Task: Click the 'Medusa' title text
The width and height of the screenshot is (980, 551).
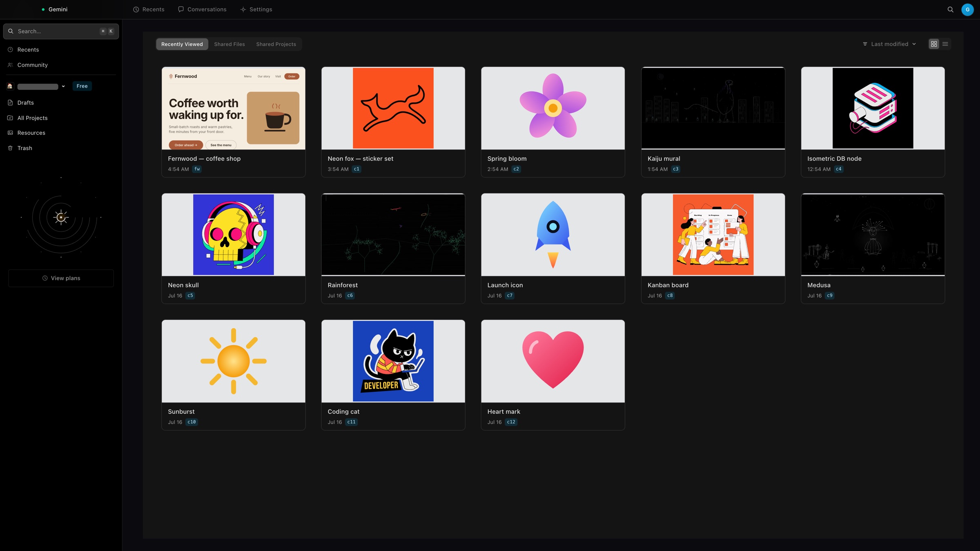Action: click(819, 285)
